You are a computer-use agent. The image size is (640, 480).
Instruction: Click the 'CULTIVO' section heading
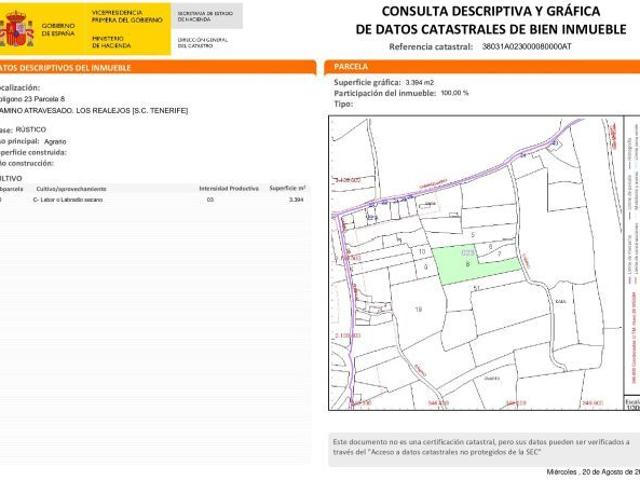(x=11, y=178)
